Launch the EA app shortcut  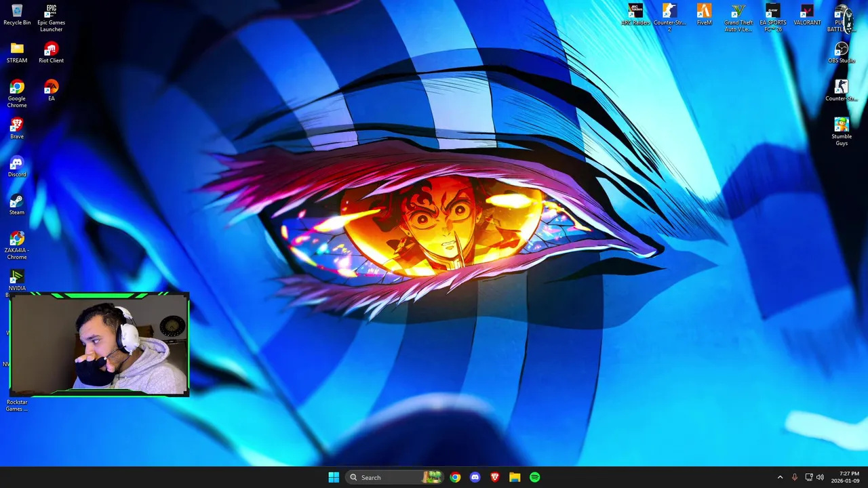point(51,91)
